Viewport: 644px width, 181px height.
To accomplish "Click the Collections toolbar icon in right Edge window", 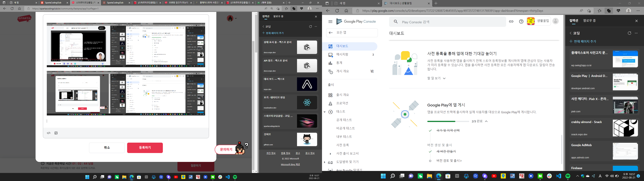I will pos(609,11).
